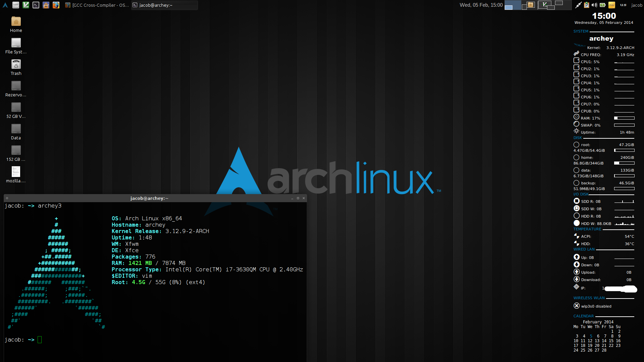
Task: Switch to the first workspace in the pager
Action: point(513,5)
